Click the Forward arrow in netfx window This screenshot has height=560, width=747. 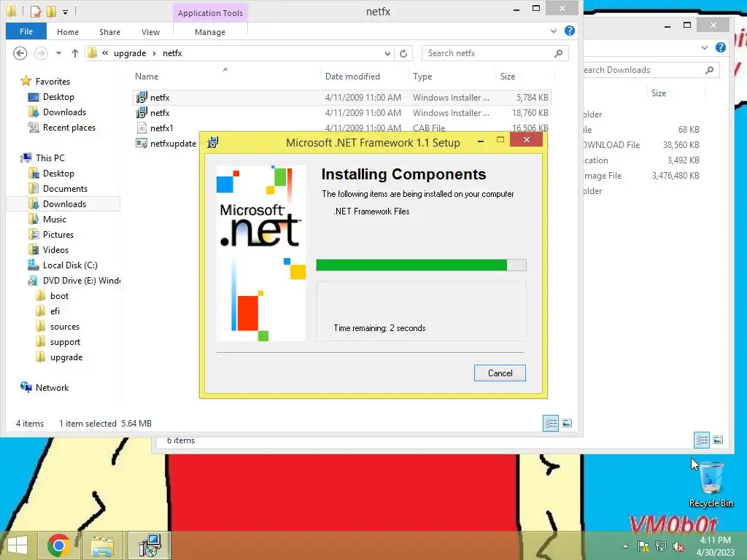41,52
